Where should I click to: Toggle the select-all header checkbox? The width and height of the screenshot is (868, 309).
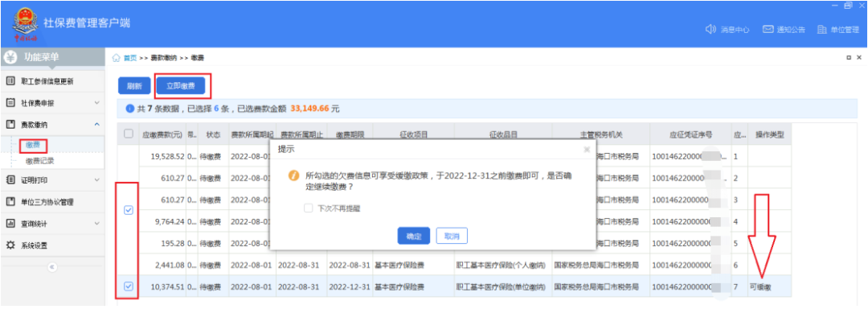[129, 134]
